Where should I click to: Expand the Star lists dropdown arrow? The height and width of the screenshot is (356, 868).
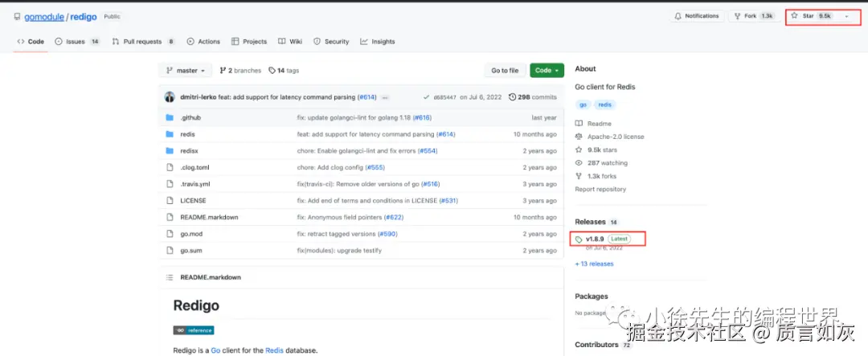[846, 16]
